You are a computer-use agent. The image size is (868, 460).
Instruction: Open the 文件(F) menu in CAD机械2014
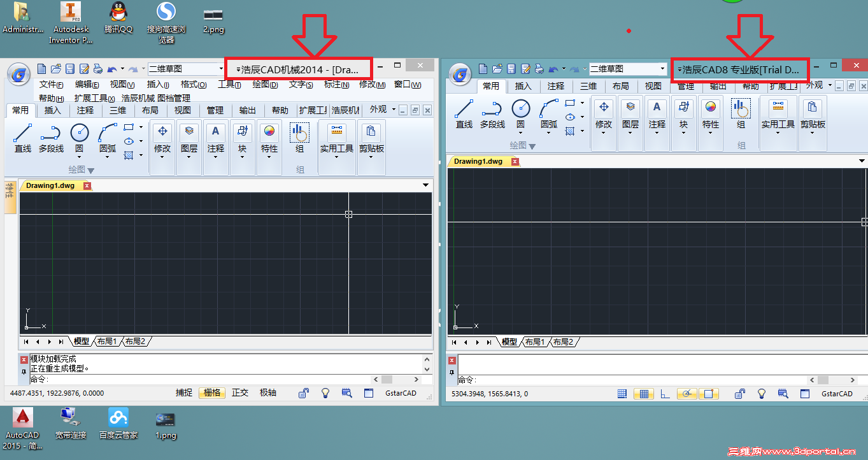[x=52, y=85]
